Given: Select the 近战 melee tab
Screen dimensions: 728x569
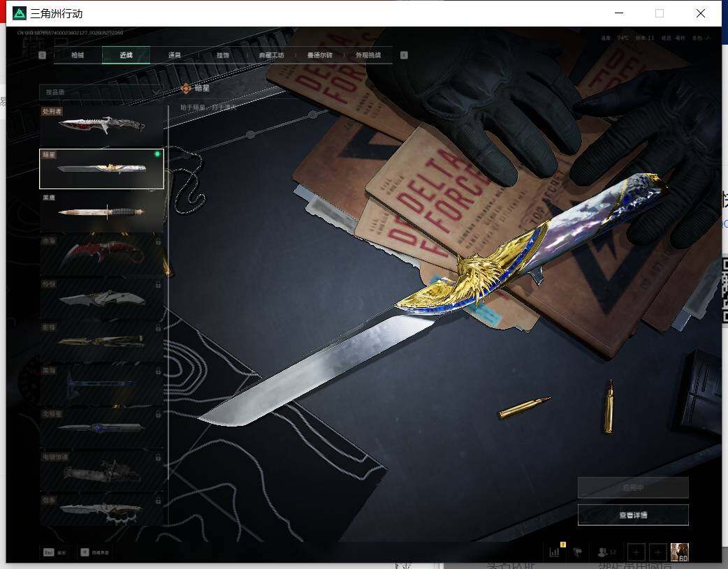Looking at the screenshot, I should (126, 55).
